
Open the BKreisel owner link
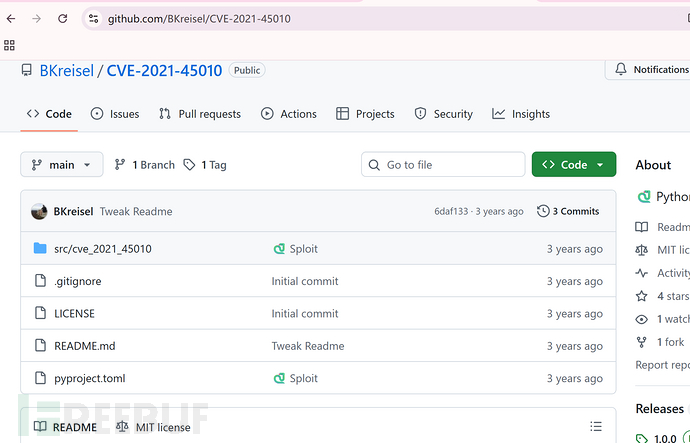[x=66, y=70]
